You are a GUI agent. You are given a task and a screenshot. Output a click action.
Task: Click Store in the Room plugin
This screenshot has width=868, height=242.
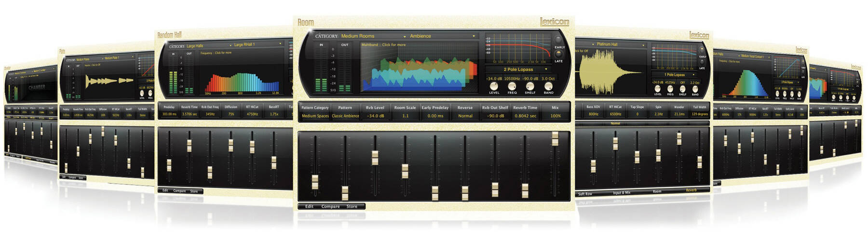coord(352,206)
